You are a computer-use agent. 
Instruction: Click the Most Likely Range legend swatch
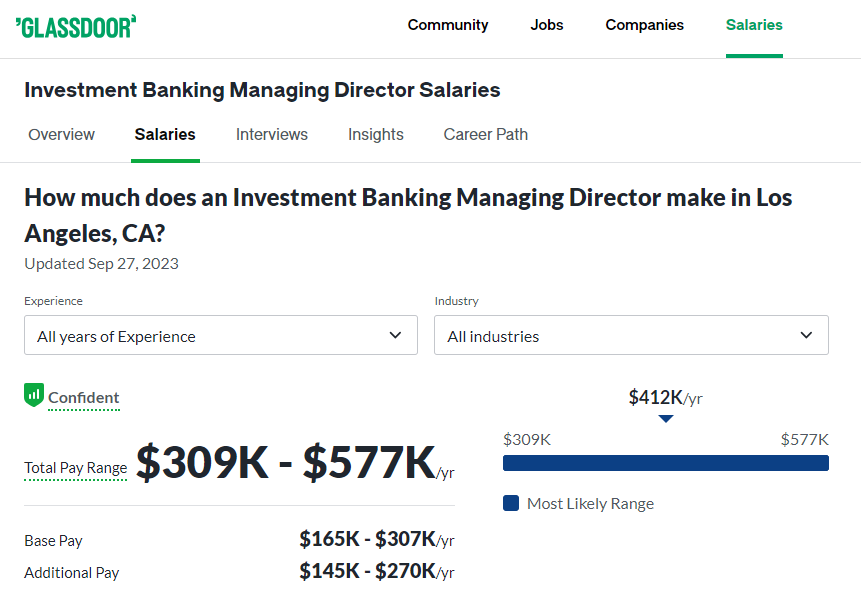511,503
